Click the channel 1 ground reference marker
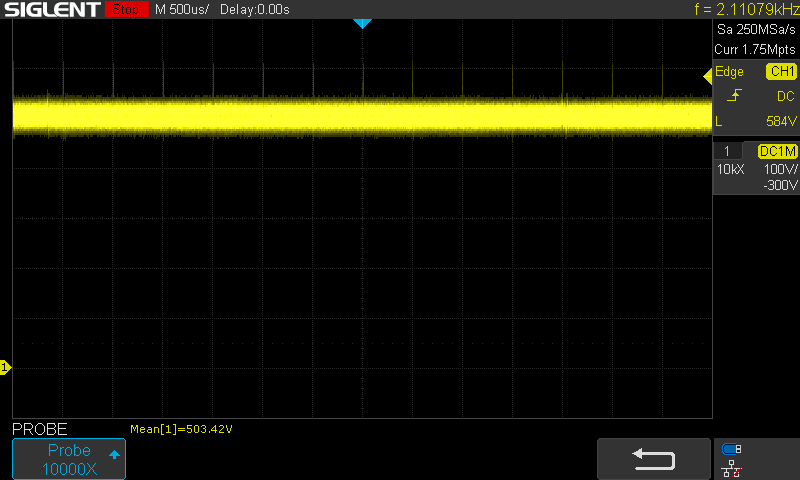800x480 pixels. coord(5,368)
